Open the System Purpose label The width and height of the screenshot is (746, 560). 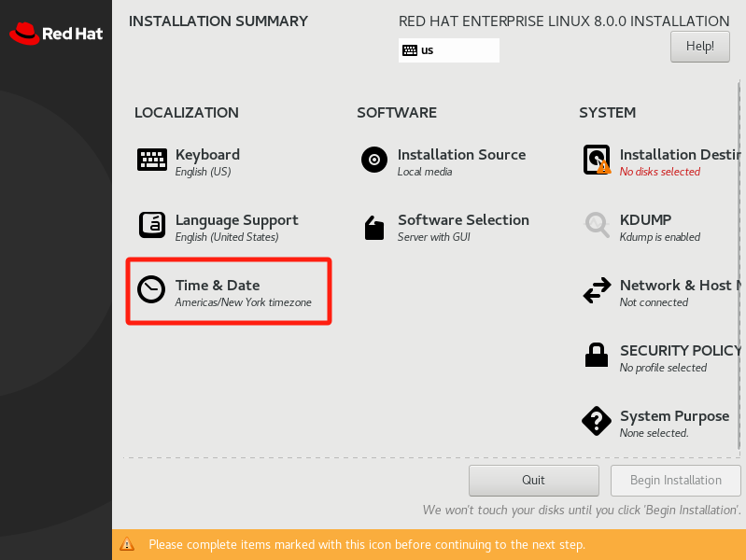(674, 416)
